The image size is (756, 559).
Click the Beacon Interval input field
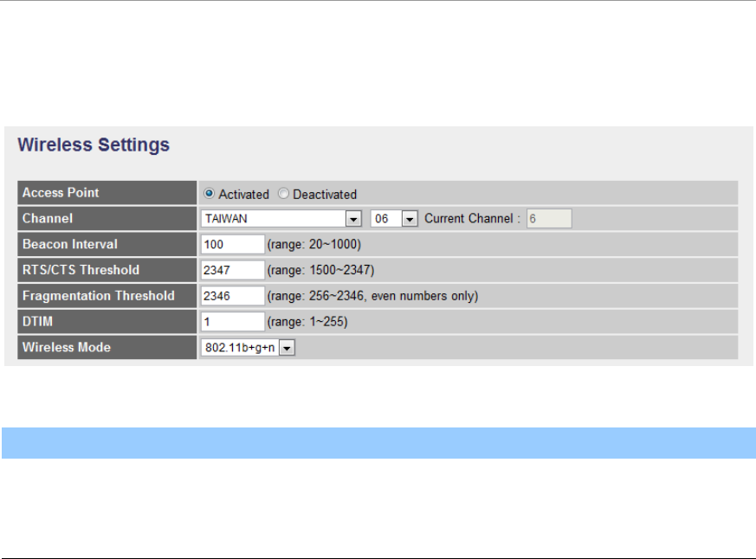pyautogui.click(x=233, y=244)
